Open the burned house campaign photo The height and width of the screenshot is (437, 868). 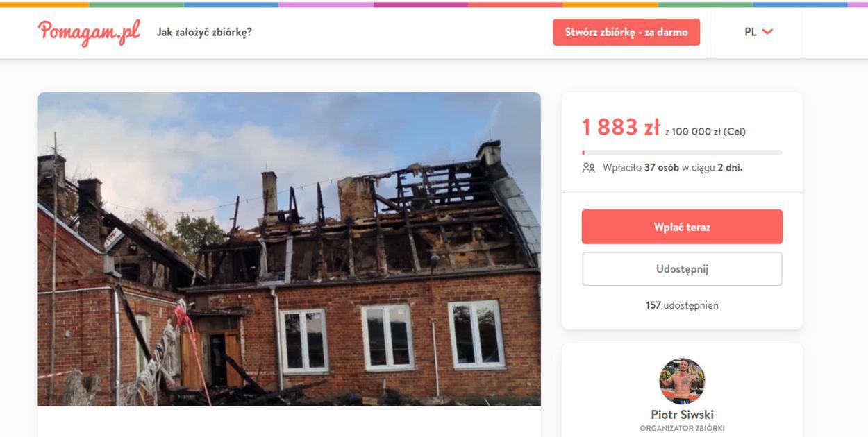point(289,248)
